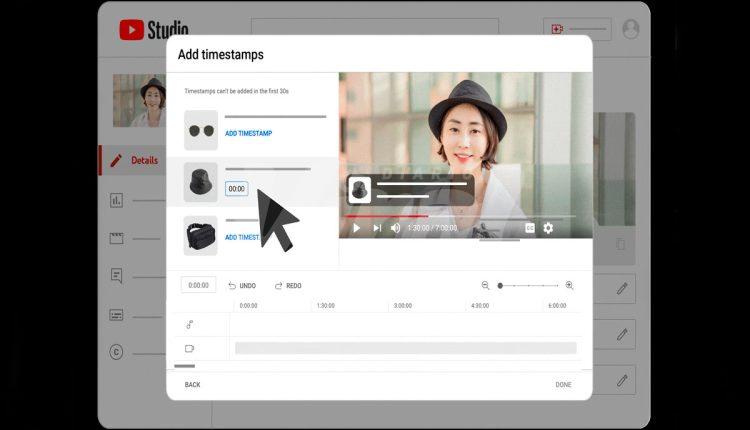Add timestamp for the sunglasses product
The width and height of the screenshot is (750, 430).
[248, 133]
